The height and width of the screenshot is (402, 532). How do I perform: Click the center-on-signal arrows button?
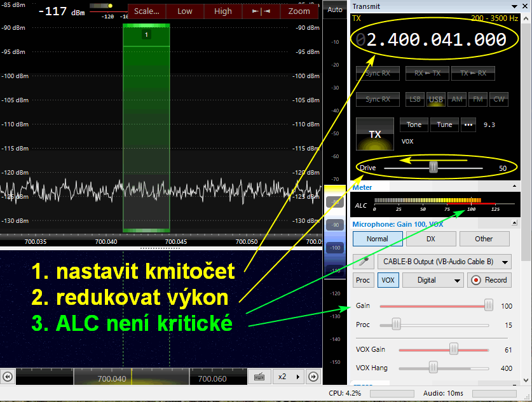point(261,11)
